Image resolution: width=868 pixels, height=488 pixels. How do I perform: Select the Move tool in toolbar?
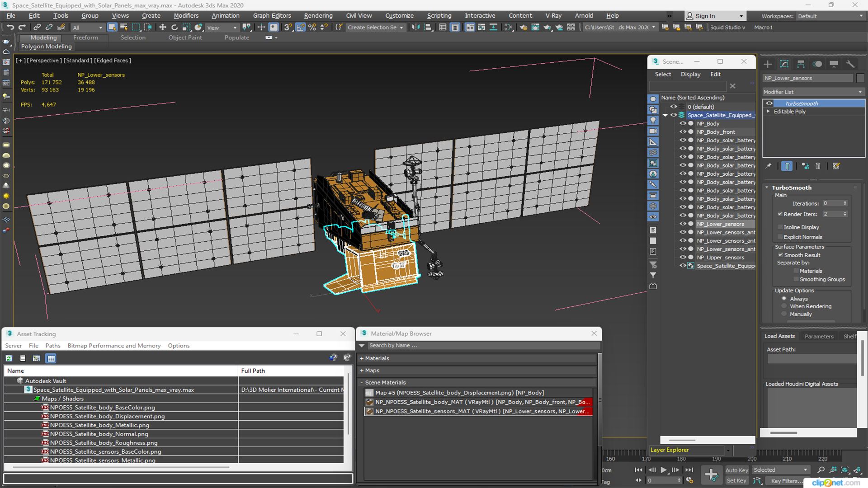pyautogui.click(x=162, y=28)
